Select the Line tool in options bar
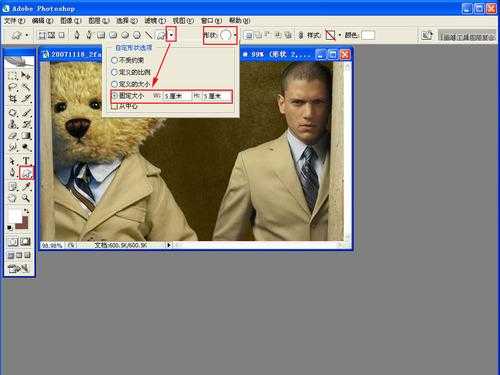 (x=149, y=35)
